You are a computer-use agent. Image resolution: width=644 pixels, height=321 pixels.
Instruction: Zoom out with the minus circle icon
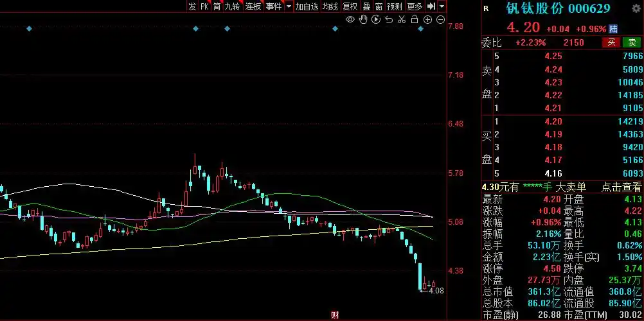pyautogui.click(x=441, y=20)
